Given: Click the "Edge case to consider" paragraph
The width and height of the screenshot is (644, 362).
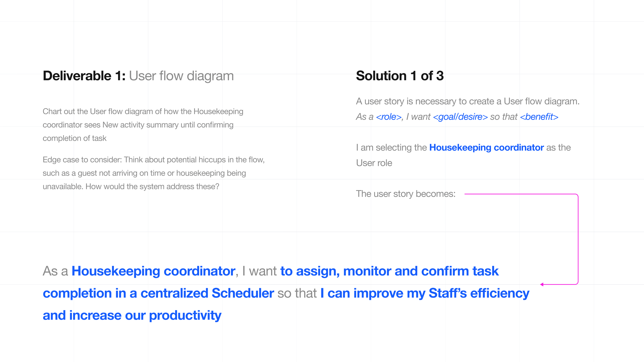Looking at the screenshot, I should point(153,173).
